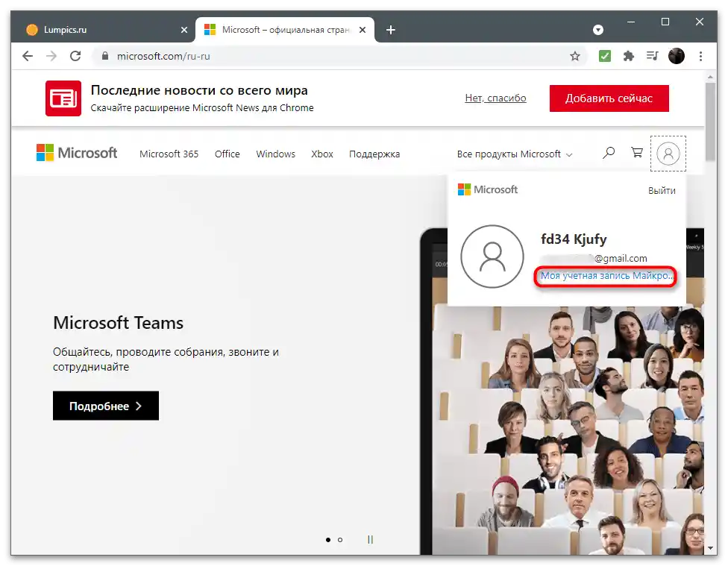
Task: Reload the page with the refresh icon
Action: [x=75, y=56]
